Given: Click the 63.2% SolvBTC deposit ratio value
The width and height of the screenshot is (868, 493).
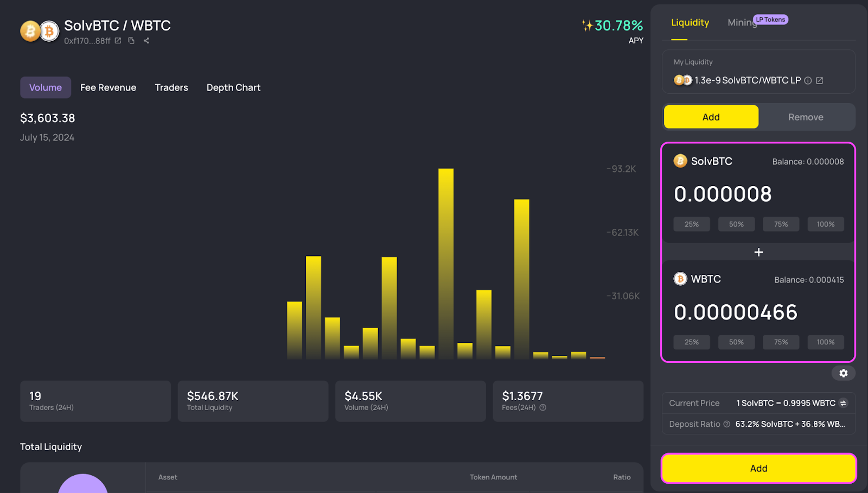Looking at the screenshot, I should (764, 424).
